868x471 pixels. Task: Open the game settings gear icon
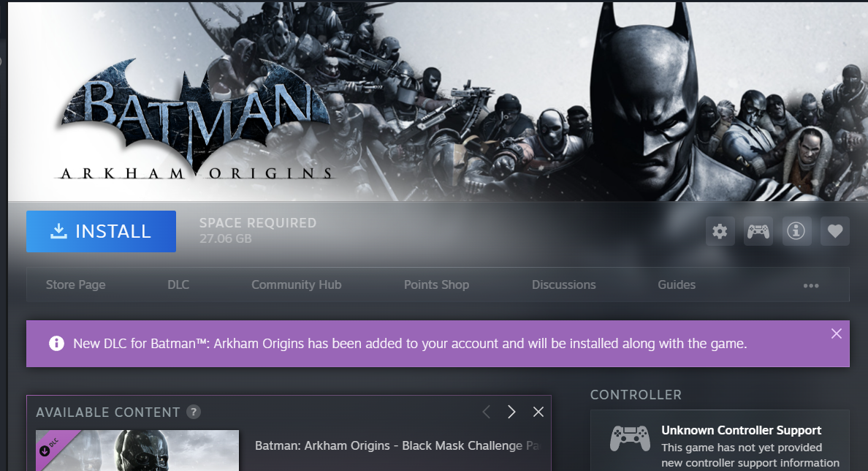[x=720, y=231]
